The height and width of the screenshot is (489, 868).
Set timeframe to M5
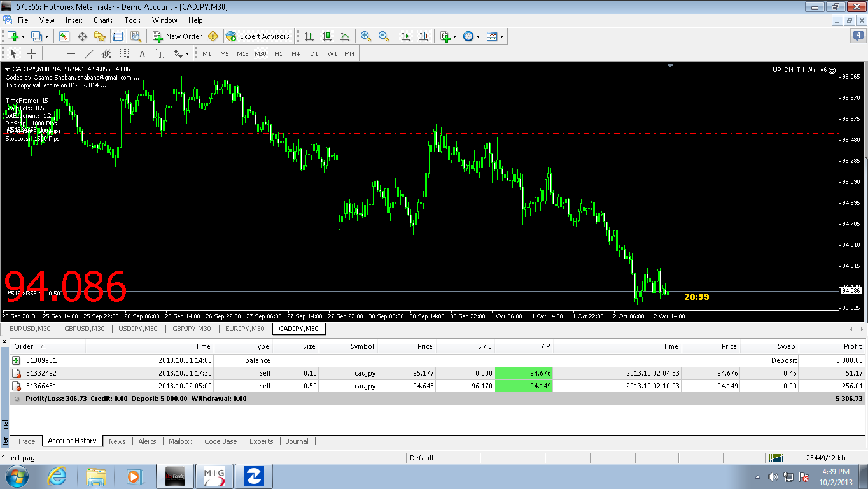(x=225, y=53)
